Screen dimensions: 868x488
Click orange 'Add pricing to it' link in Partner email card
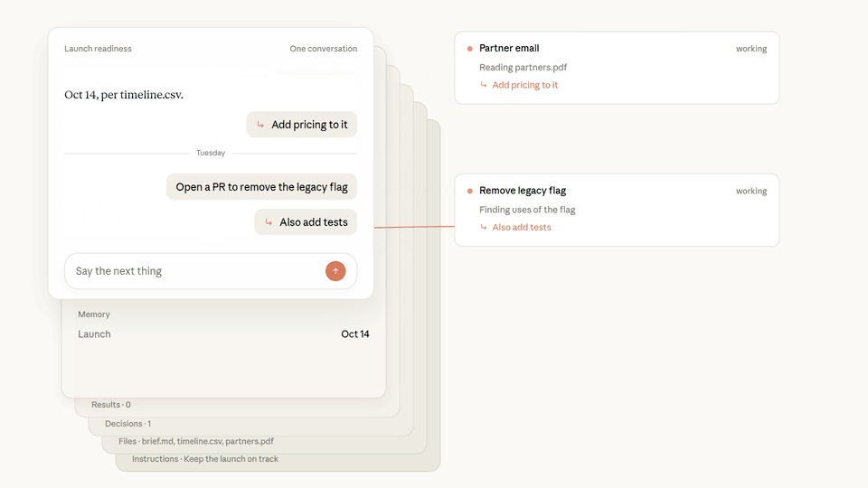click(524, 85)
